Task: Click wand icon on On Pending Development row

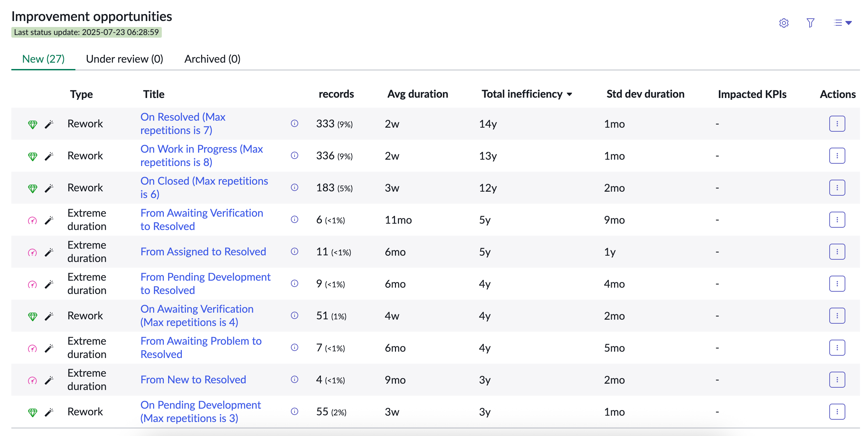Action: [x=49, y=412]
